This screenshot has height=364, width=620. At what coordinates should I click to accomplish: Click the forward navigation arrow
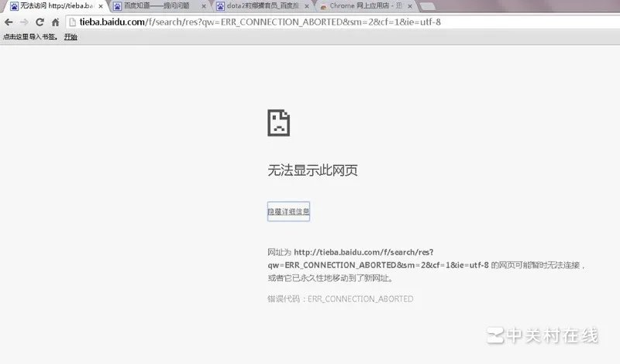24,22
